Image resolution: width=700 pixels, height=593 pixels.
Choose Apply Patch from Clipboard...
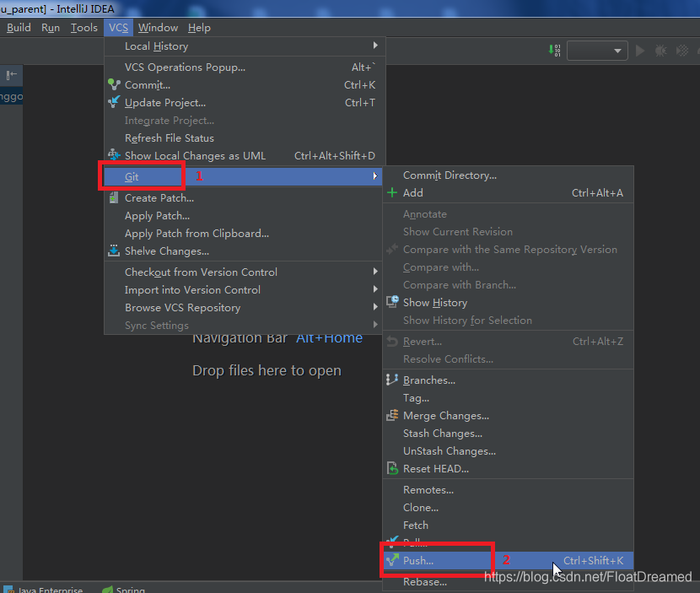243,234
